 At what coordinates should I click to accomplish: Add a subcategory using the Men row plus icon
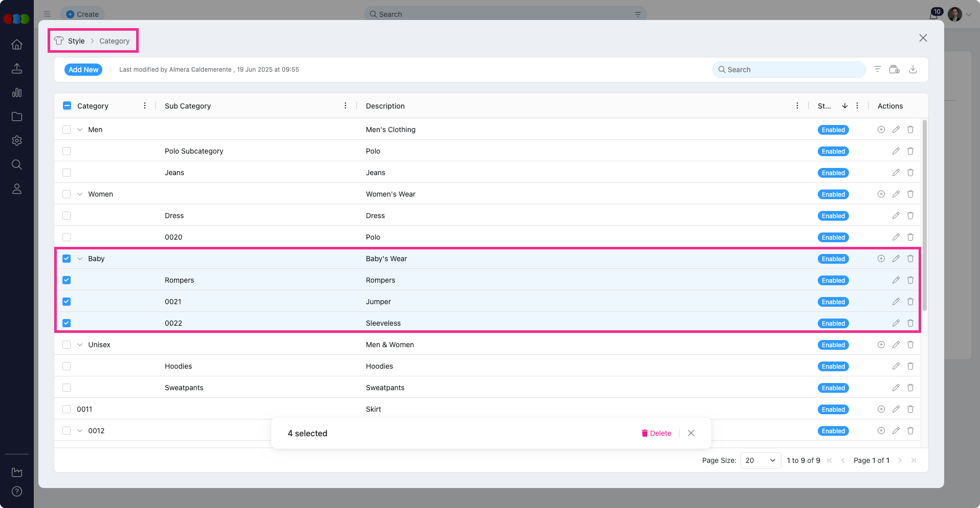[x=881, y=130]
